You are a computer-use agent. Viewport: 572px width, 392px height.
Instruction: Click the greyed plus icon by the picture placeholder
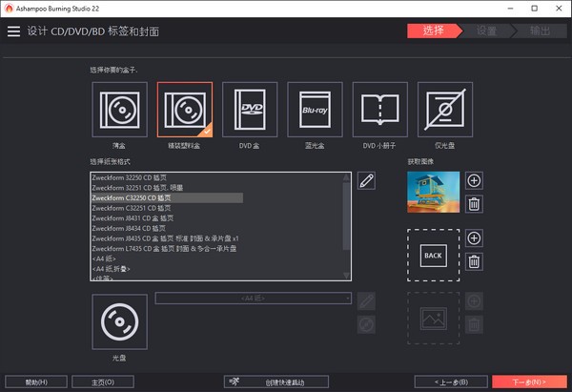(474, 301)
